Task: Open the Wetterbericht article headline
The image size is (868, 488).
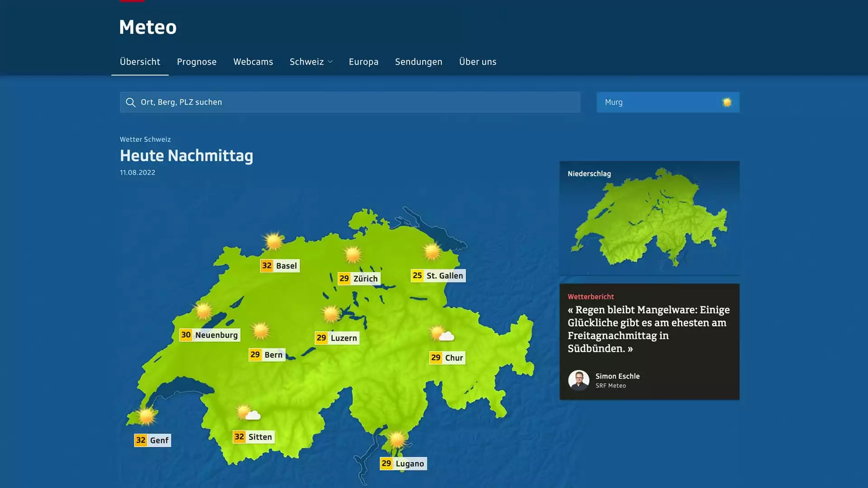Action: click(649, 329)
